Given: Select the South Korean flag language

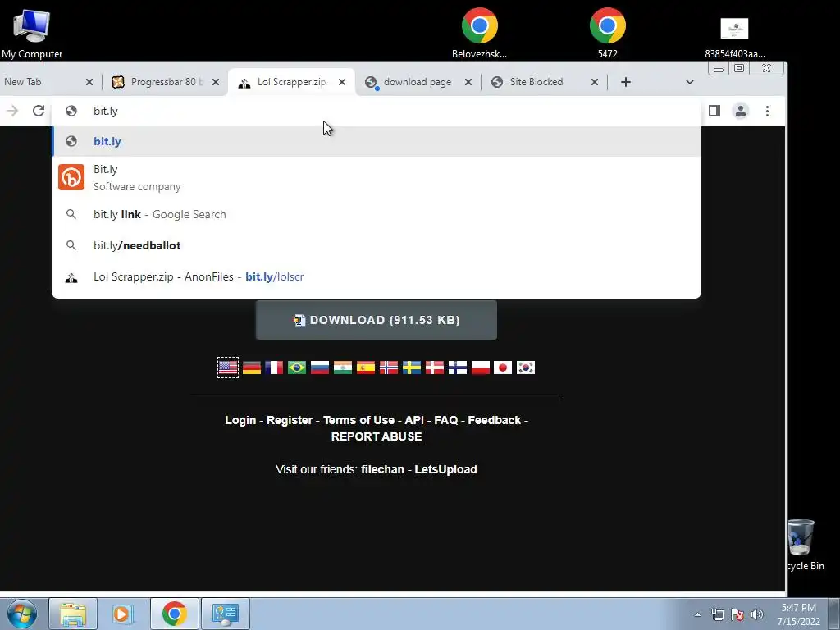Looking at the screenshot, I should 526,367.
